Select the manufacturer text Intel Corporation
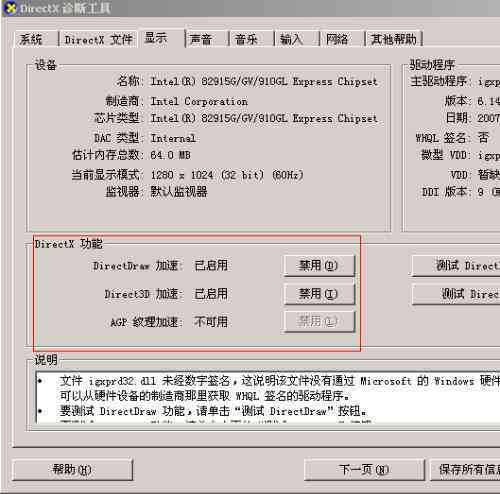Viewport: 500px width, 494px height. (199, 101)
